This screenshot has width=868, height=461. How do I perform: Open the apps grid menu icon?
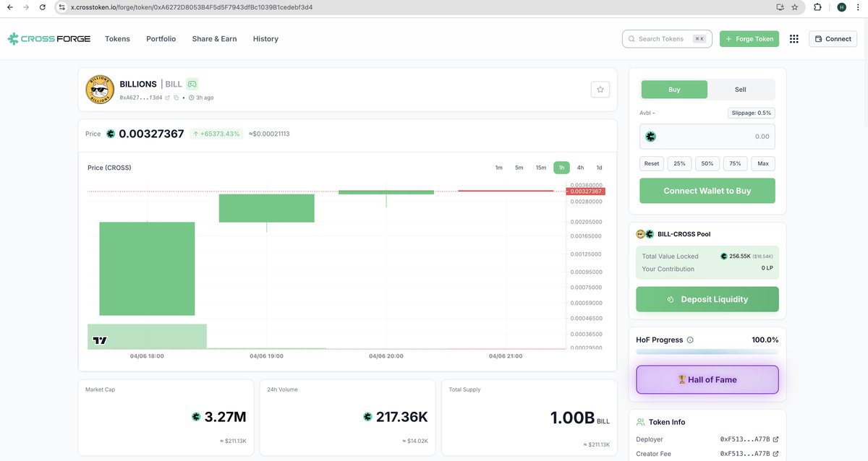coord(794,39)
